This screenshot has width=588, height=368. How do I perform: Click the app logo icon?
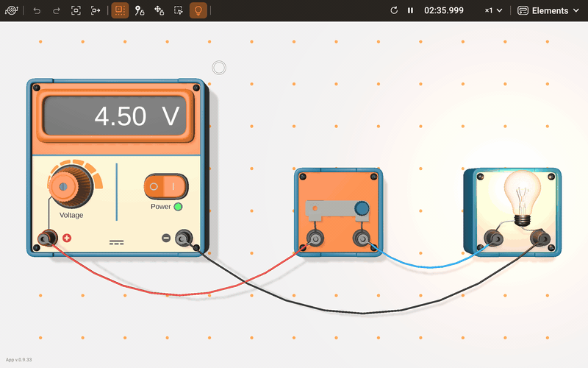click(x=11, y=10)
